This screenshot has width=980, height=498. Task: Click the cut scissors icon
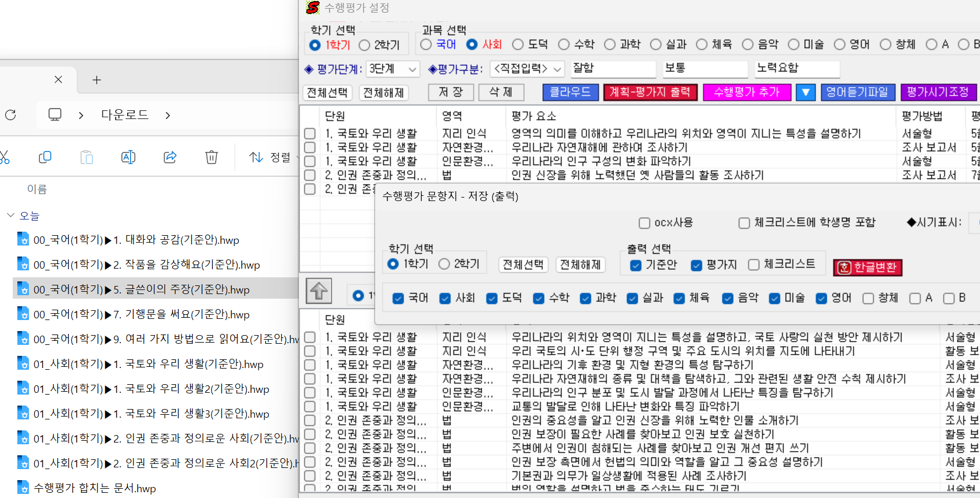5,157
